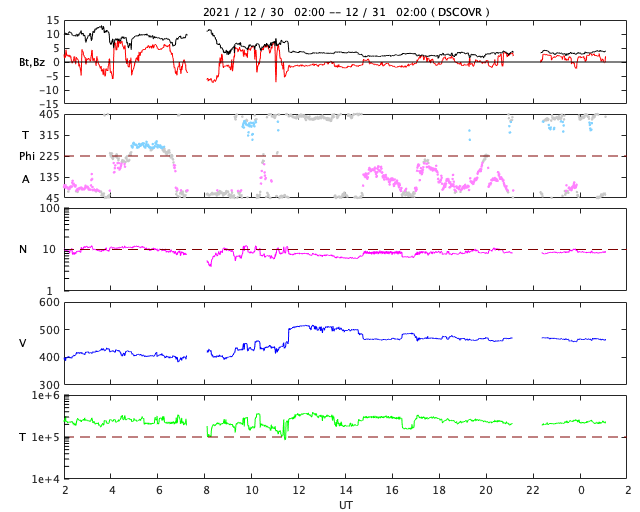Screen dimensions: 640x512
Task: Click the '100' tick label in the density panel
Action: click(49, 209)
